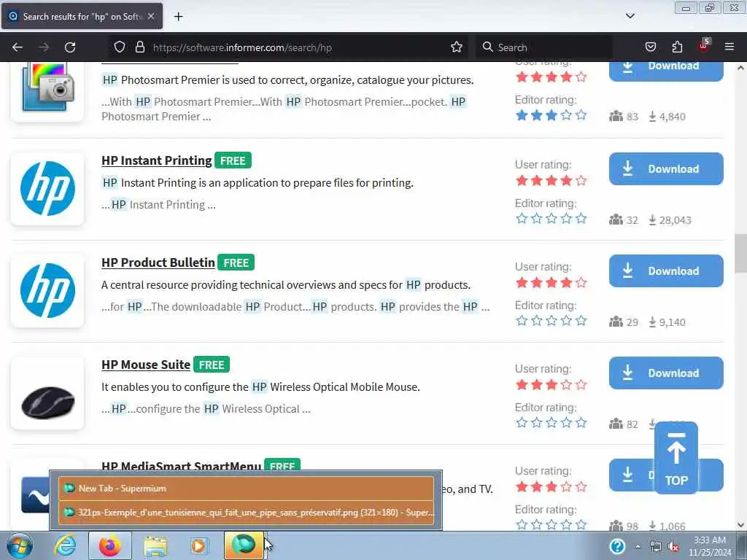Image resolution: width=747 pixels, height=560 pixels.
Task: Open the extensions puzzle icon
Action: tap(677, 47)
